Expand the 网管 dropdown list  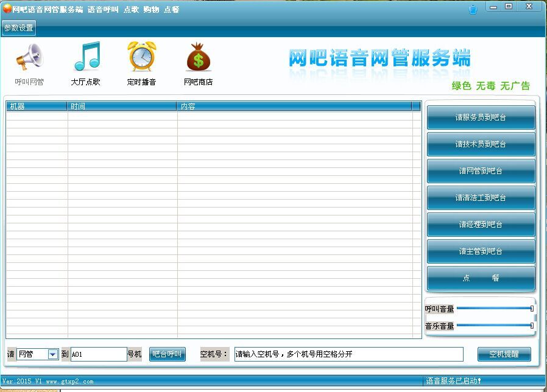52,354
